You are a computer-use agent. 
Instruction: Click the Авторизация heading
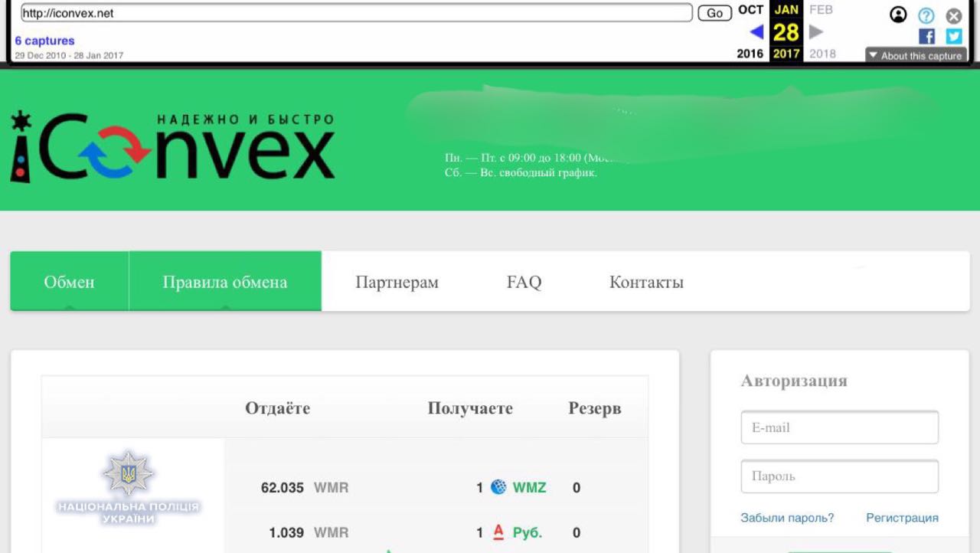(794, 381)
